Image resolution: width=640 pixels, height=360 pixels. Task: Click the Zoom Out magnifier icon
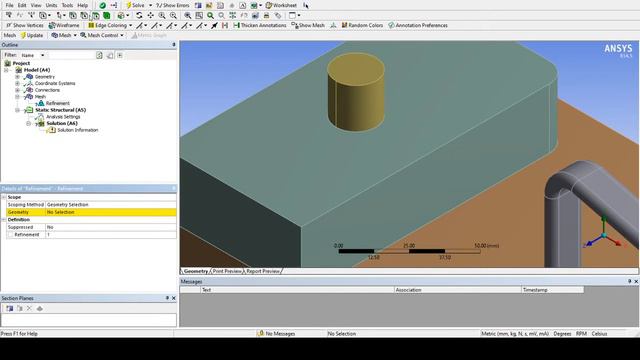[x=173, y=16]
